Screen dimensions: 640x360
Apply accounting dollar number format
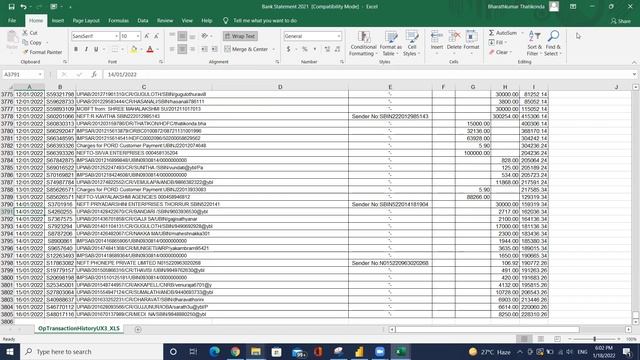[288, 49]
